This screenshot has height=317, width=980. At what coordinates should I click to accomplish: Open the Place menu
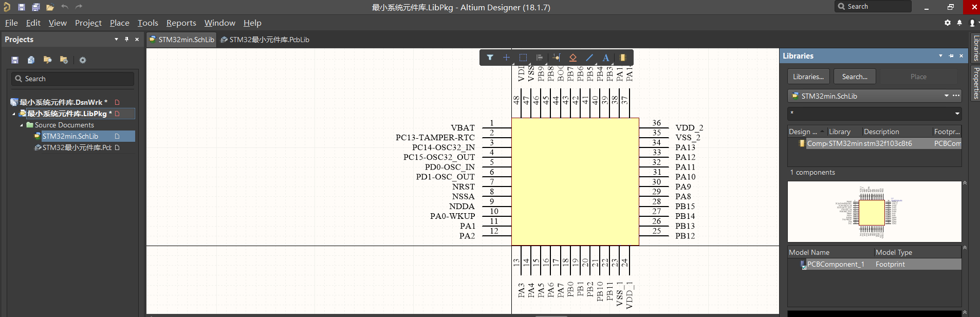[x=120, y=23]
